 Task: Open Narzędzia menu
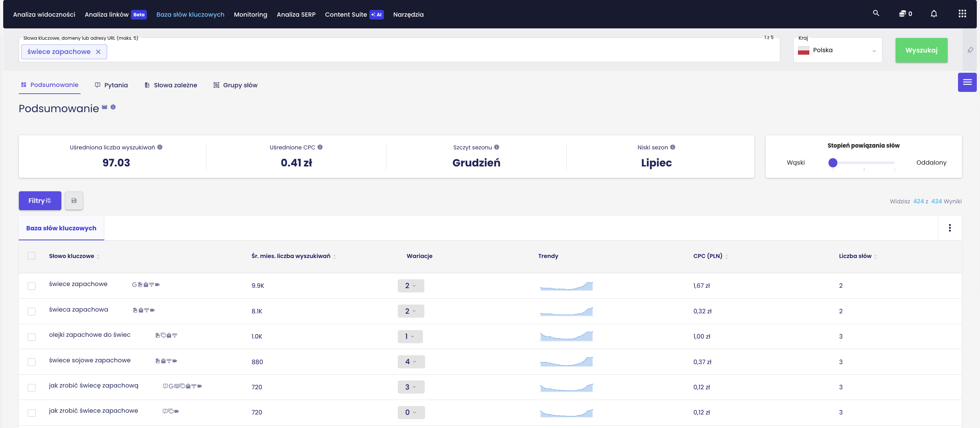click(408, 15)
